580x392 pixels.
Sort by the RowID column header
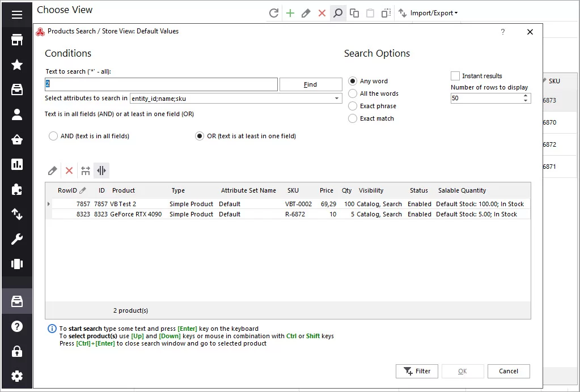tap(67, 191)
